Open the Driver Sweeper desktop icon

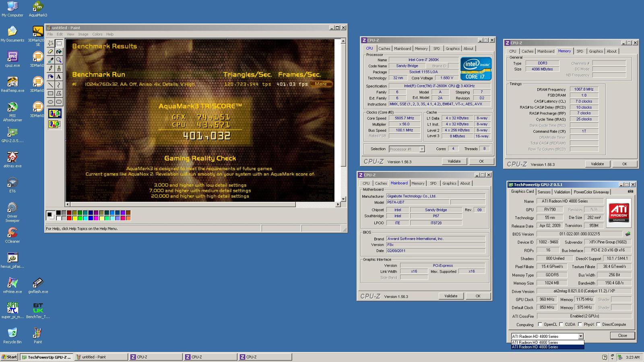(x=12, y=212)
